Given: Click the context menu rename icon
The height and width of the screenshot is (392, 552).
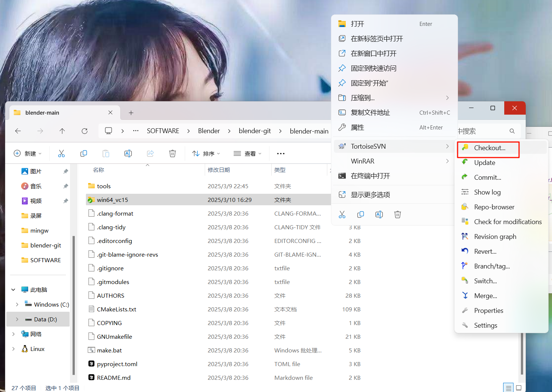Looking at the screenshot, I should (379, 214).
